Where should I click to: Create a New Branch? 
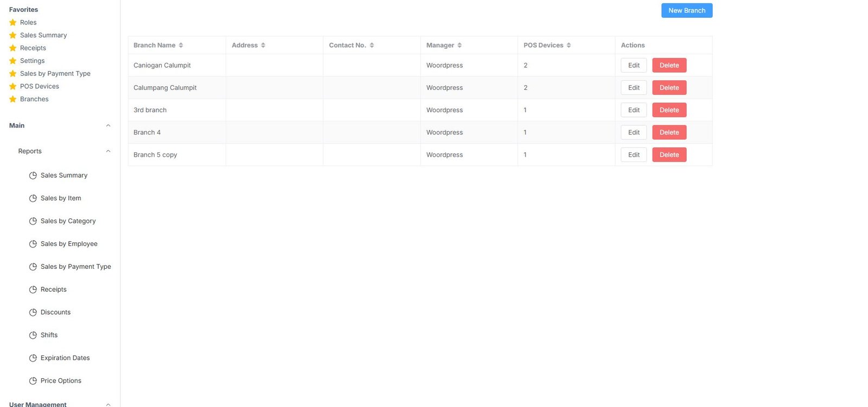pos(686,10)
